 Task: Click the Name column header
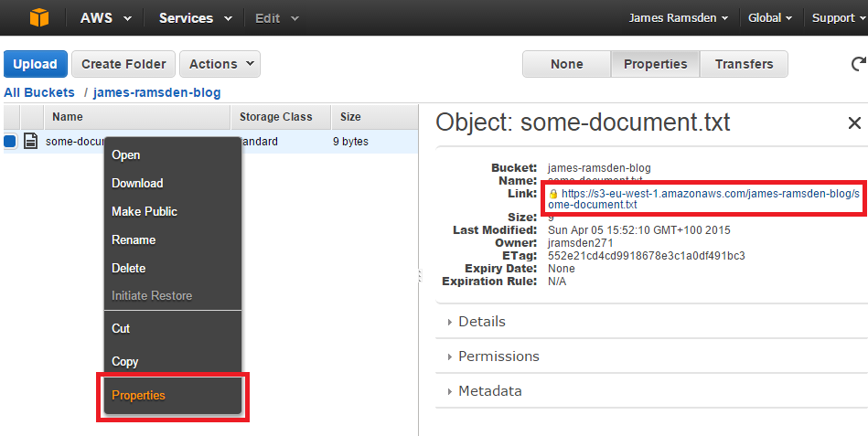tap(136, 117)
